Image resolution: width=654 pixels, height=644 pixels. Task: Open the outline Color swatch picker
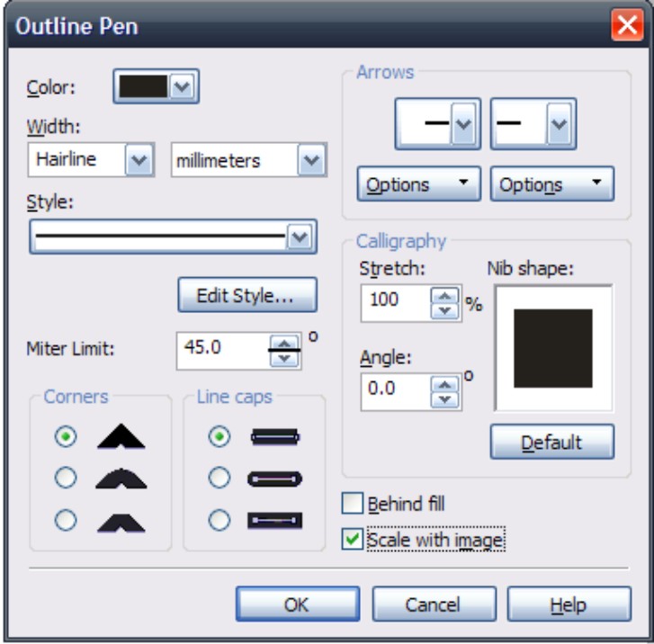pos(156,86)
